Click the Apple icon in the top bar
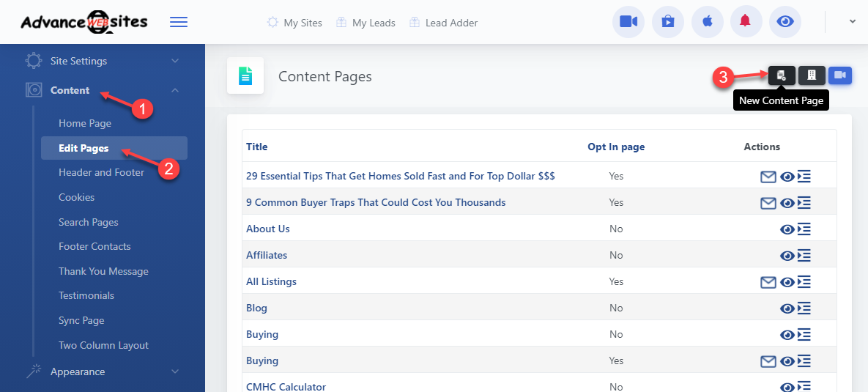Viewport: 868px width, 392px height. (707, 22)
